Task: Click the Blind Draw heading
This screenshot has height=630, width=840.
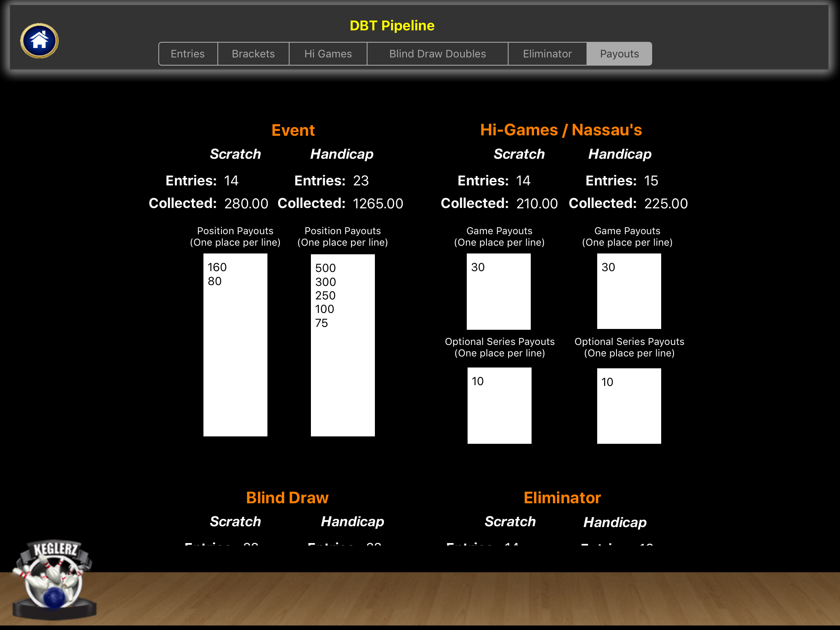Action: pyautogui.click(x=287, y=497)
